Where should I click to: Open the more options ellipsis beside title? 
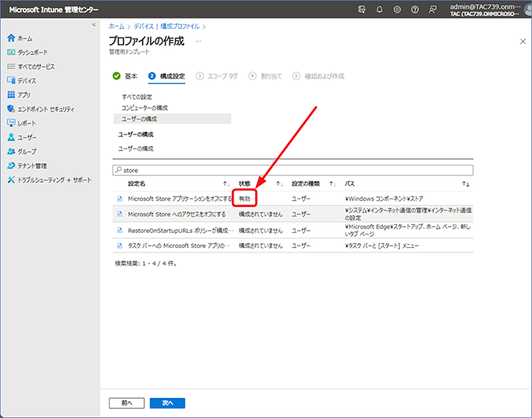(x=198, y=41)
